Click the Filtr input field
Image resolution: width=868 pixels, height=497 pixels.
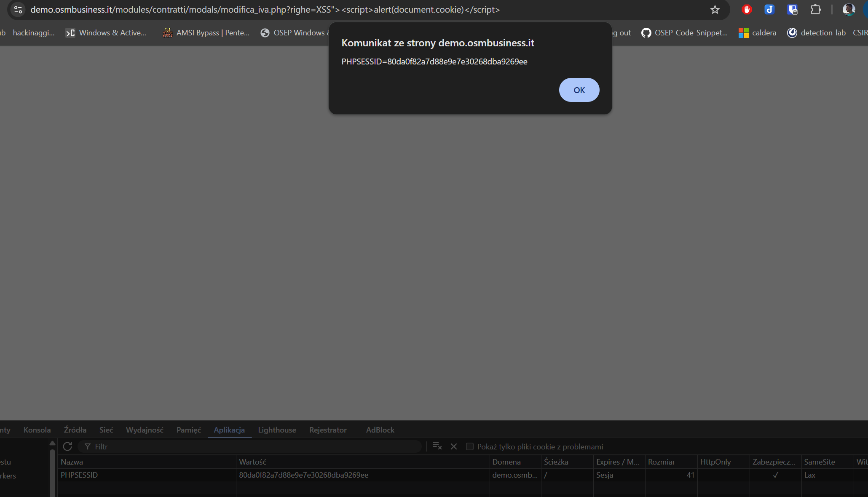(x=253, y=446)
